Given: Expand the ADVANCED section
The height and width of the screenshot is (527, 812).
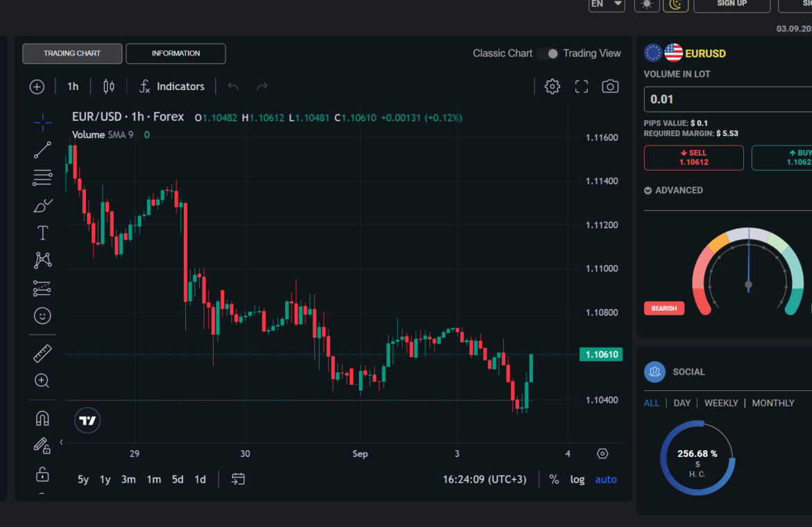Looking at the screenshot, I should click(673, 190).
